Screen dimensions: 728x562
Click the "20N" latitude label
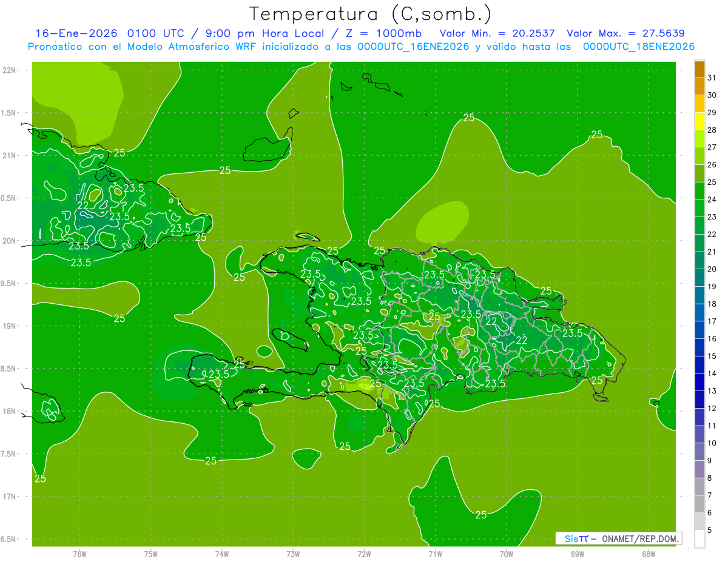pos(10,241)
